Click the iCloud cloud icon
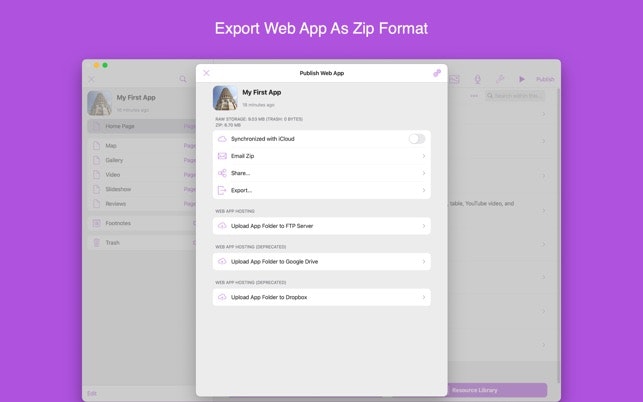Viewport: 643px width, 402px height. click(222, 139)
